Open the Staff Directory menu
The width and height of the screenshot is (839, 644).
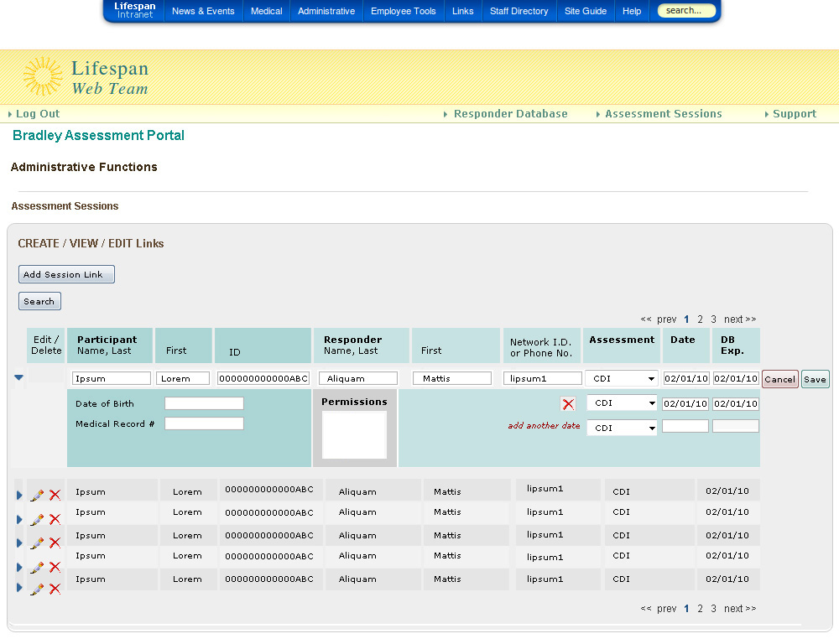tap(519, 11)
